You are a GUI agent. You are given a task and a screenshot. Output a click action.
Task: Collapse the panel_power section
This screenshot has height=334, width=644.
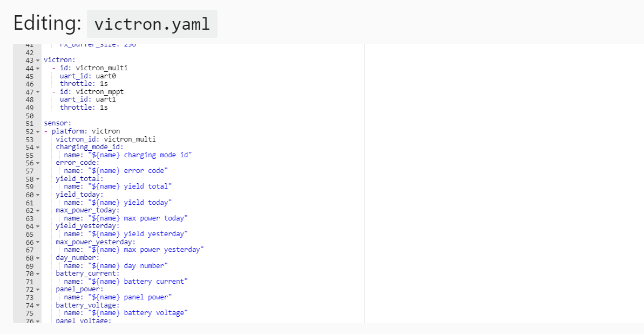point(38,289)
